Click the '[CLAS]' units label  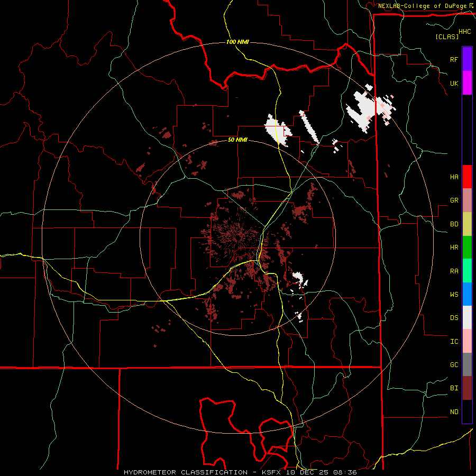click(x=447, y=36)
